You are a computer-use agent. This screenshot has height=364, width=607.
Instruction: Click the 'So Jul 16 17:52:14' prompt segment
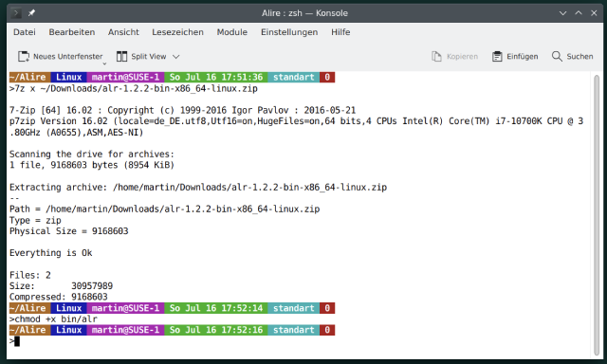(x=216, y=308)
